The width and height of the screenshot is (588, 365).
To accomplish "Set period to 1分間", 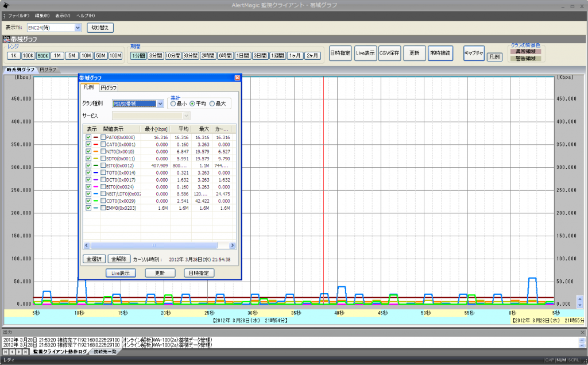I will (x=138, y=56).
